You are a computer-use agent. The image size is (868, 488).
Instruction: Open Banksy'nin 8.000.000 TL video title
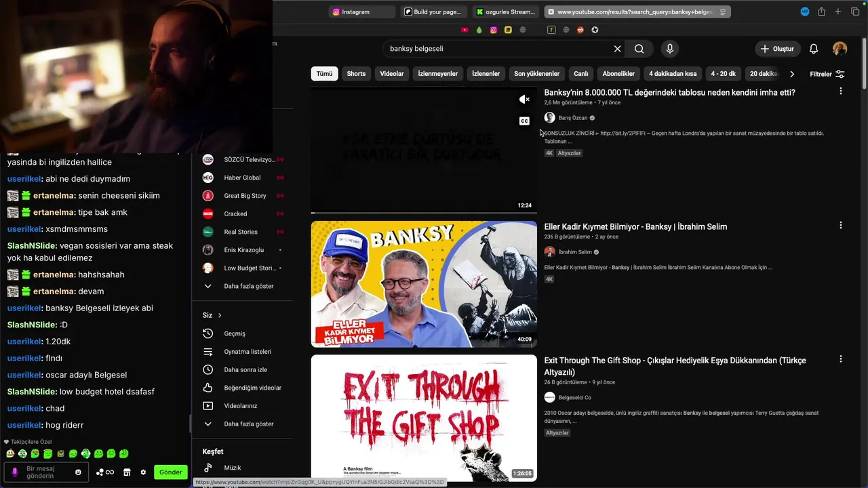point(669,92)
